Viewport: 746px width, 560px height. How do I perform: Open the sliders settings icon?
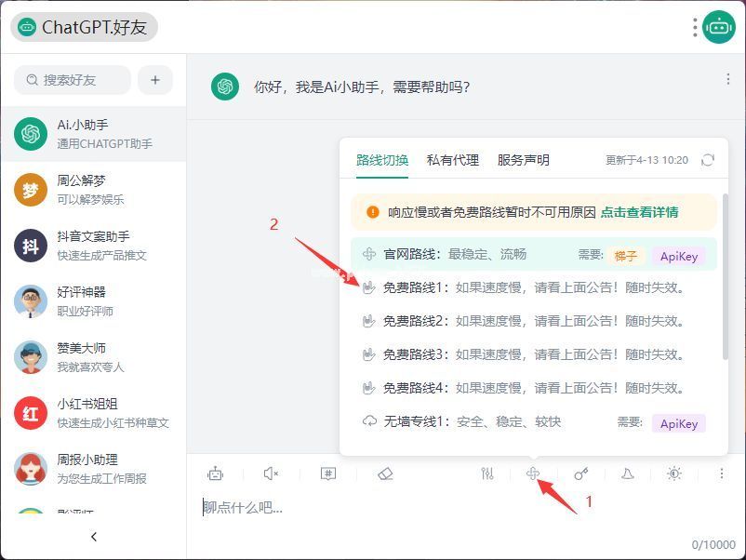(x=487, y=473)
